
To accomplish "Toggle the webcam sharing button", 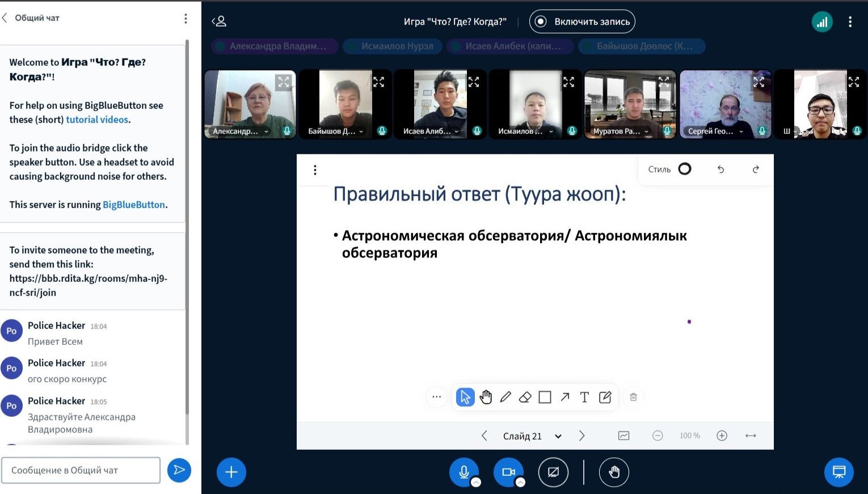I will 508,472.
